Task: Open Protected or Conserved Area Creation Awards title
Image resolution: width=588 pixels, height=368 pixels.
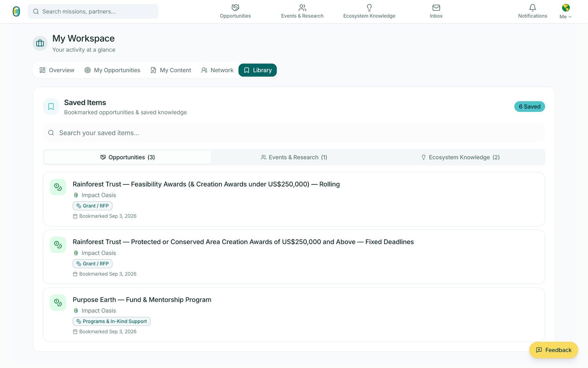Action: (x=243, y=242)
